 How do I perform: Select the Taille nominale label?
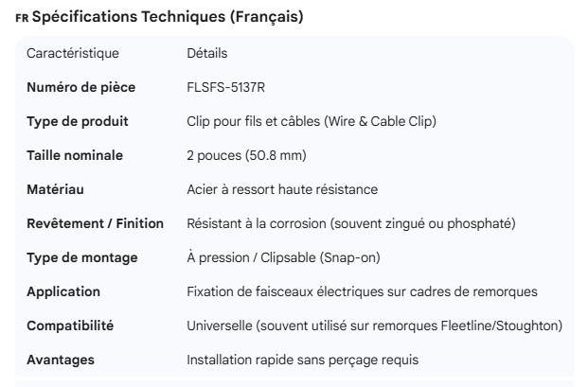coord(75,155)
